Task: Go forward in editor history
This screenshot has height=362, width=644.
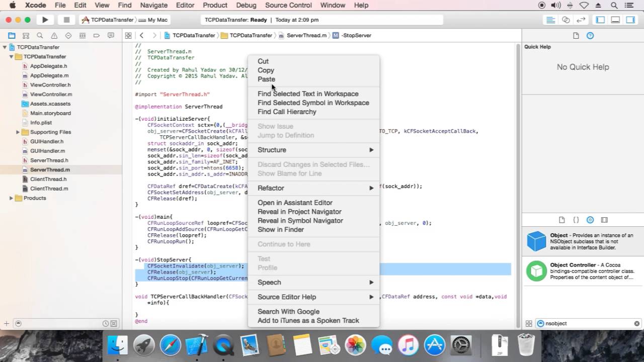Action: point(154,36)
